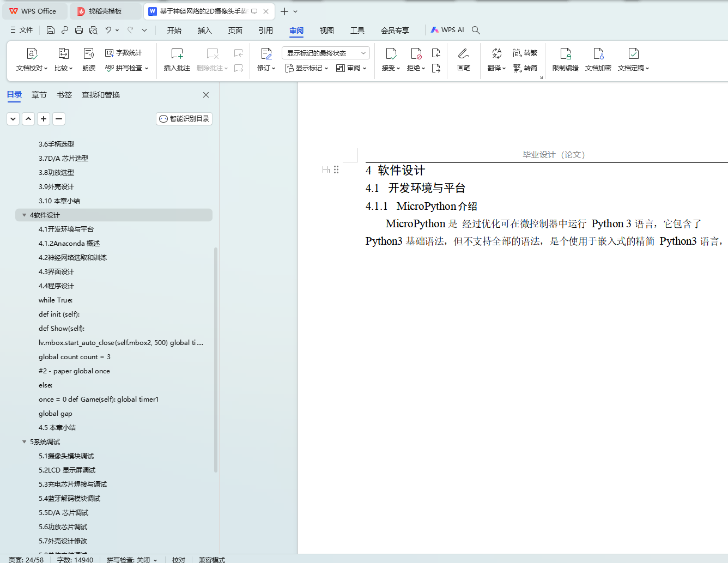Click the six-dot drag handle beside heading 4
This screenshot has height=563, width=728.
336,169
